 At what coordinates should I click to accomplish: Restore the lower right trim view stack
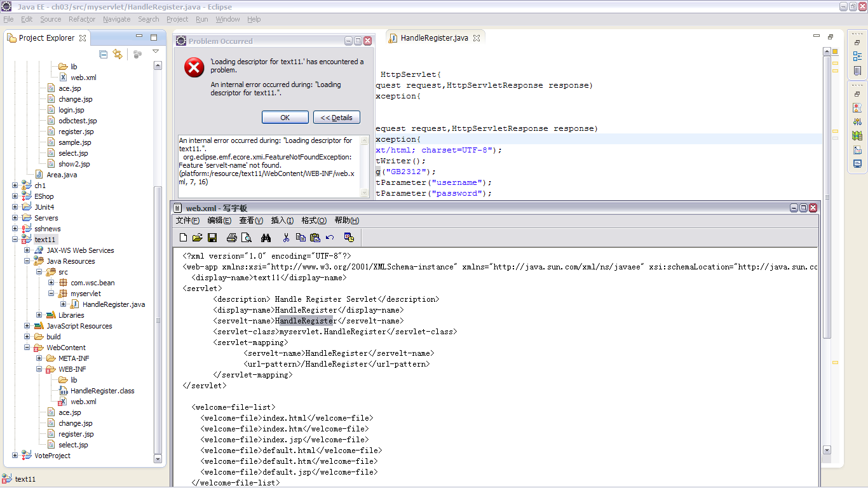click(x=857, y=94)
